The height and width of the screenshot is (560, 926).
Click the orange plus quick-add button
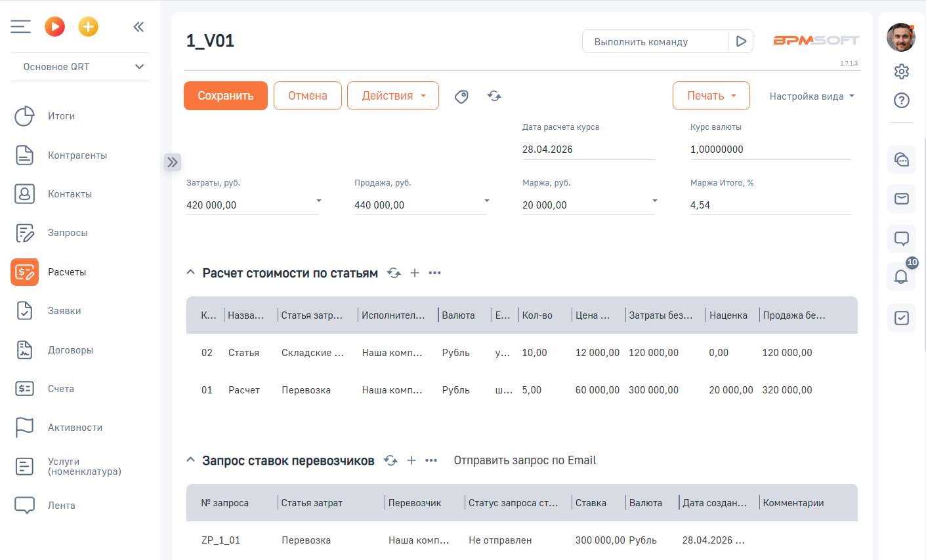click(88, 27)
